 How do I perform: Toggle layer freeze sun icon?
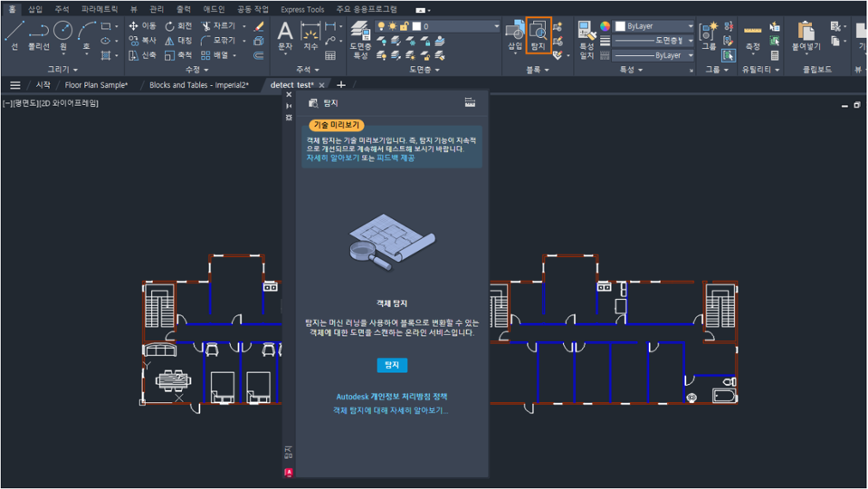pos(393,26)
